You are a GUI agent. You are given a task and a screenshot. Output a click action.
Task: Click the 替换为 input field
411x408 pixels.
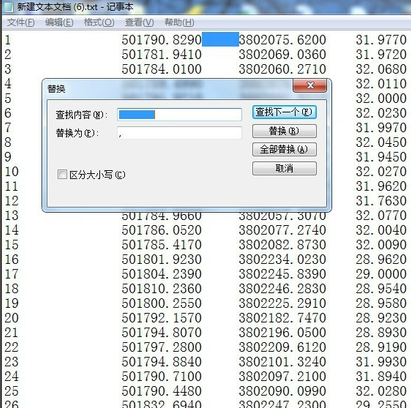pyautogui.click(x=179, y=133)
